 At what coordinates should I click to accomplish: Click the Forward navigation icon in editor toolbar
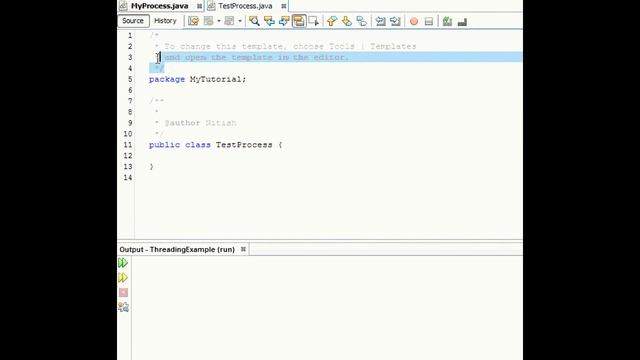pyautogui.click(x=229, y=21)
